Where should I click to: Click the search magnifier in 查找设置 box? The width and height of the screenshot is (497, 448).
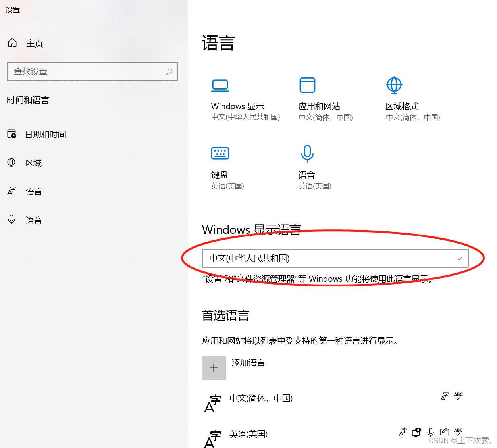click(170, 71)
